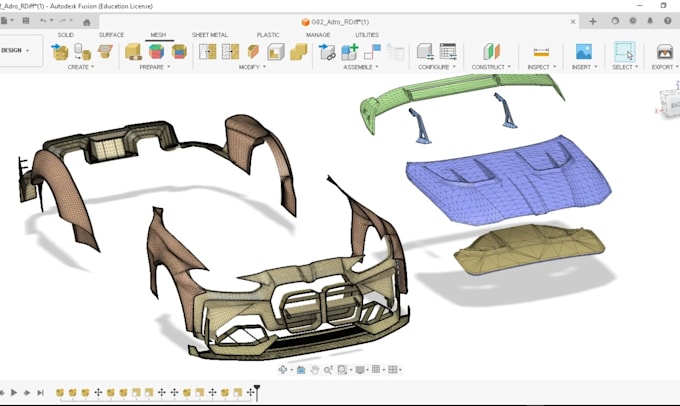Click the Export 3D print icon

[x=664, y=51]
